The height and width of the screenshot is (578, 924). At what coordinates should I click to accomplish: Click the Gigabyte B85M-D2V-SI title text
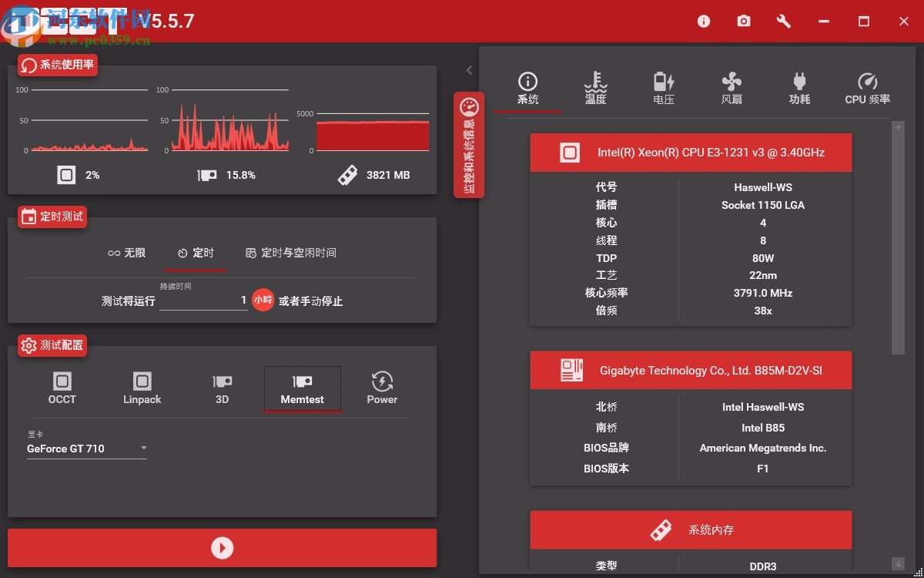tap(711, 371)
